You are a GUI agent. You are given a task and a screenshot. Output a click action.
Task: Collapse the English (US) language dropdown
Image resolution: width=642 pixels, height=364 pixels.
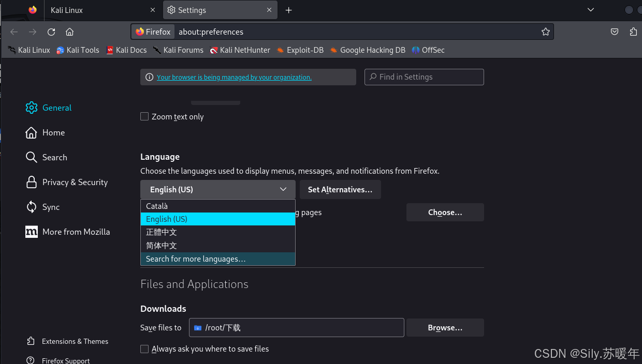pos(218,190)
